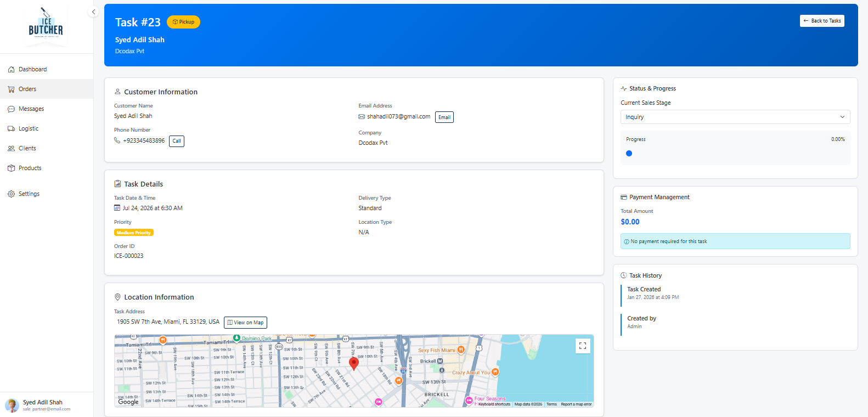This screenshot has height=417, width=868.
Task: Click the Medium Priority badge
Action: click(x=134, y=233)
